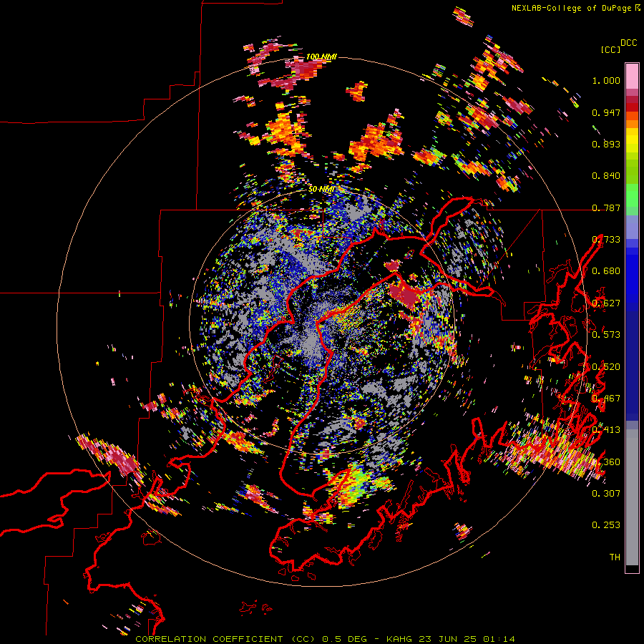Click the 0.253 legend value

pos(606,525)
